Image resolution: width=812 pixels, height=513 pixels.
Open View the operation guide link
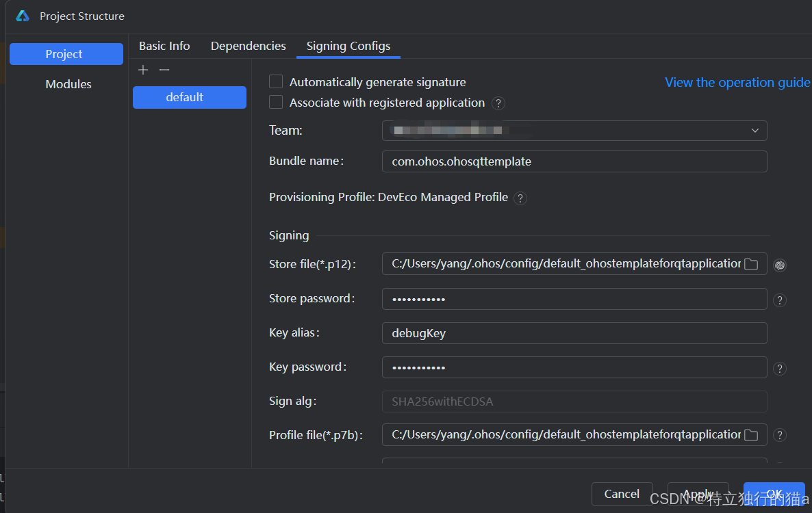click(x=737, y=82)
